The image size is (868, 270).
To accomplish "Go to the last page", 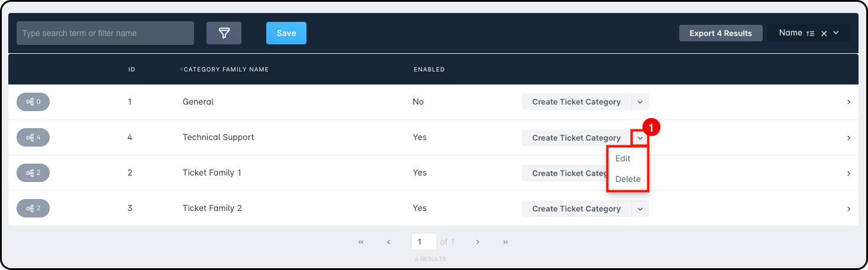I will [x=505, y=242].
